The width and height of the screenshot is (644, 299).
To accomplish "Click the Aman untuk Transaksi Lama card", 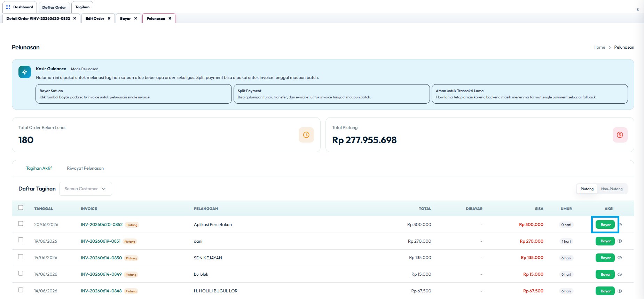I will click(530, 94).
